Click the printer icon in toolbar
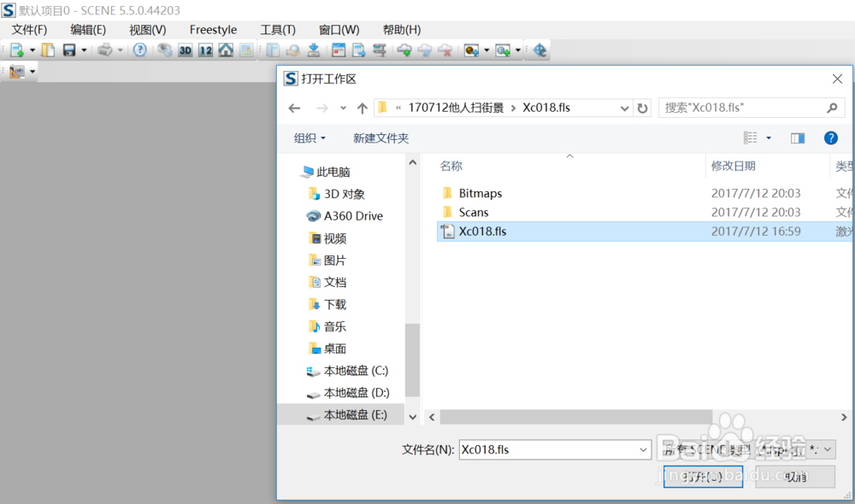Screen dimensions: 855x504 click(x=104, y=50)
